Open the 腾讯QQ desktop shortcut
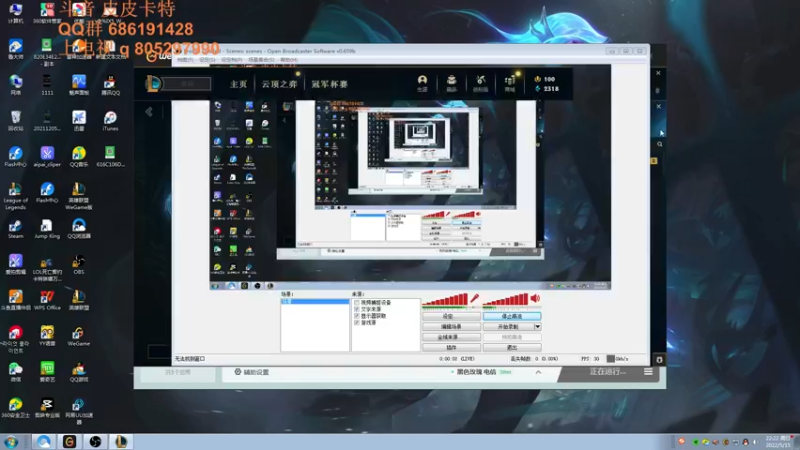800x450 pixels. coord(110,86)
